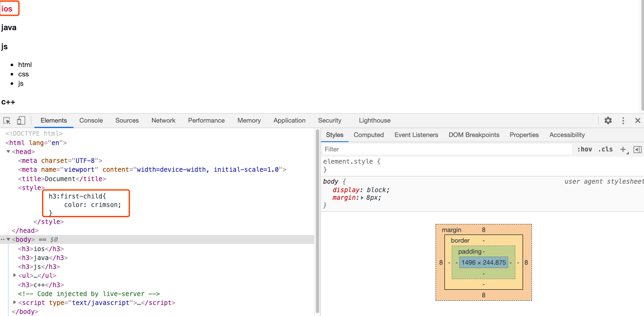The width and height of the screenshot is (644, 316).
Task: Go to the Network tab
Action: tap(163, 120)
